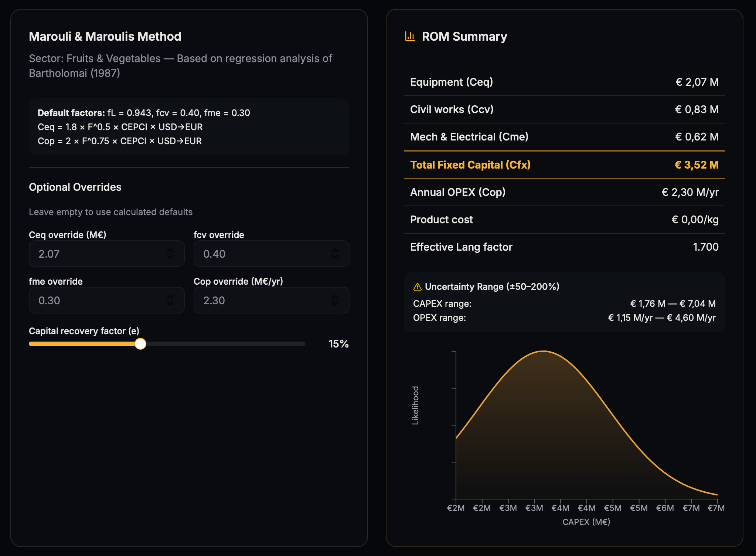Focus the Ceq override (M€) input field
The height and width of the screenshot is (556, 756).
click(96, 254)
